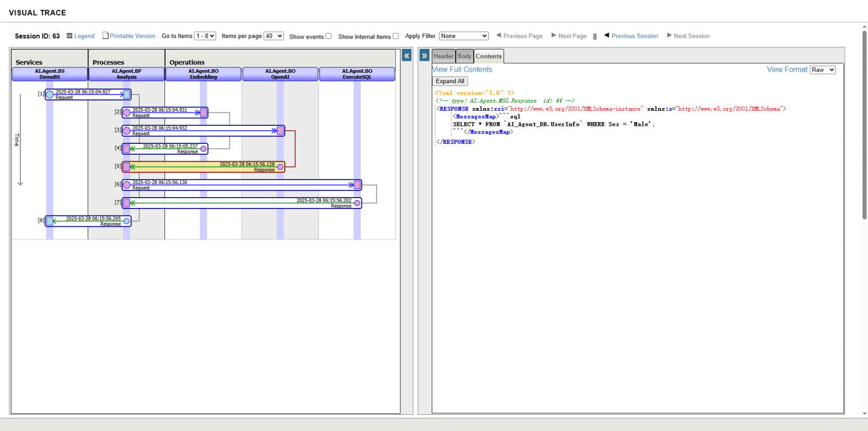
Task: Collapse the trace diagram with the left double-arrow
Action: point(407,56)
